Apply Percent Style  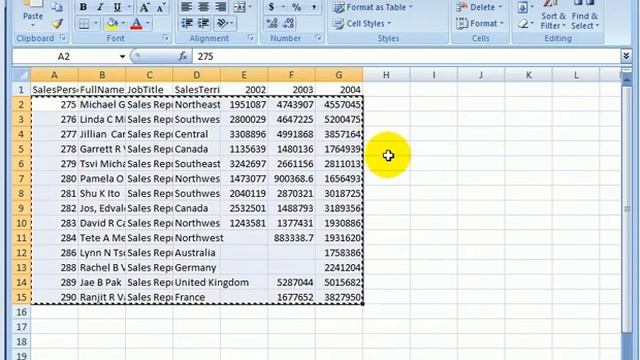pyautogui.click(x=297, y=7)
